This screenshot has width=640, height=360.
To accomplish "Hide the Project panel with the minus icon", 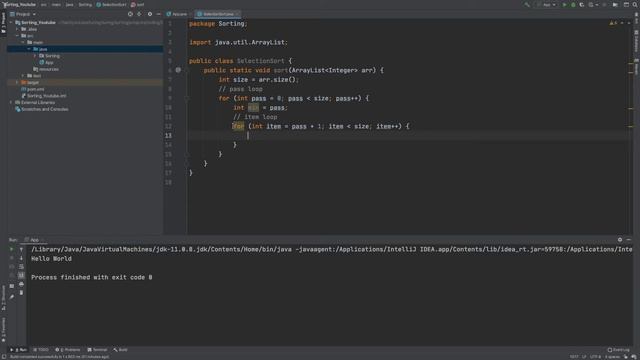I will [x=158, y=14].
